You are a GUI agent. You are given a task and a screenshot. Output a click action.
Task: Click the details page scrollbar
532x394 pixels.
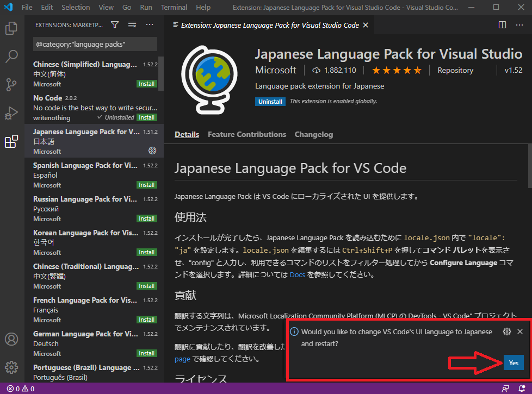pyautogui.click(x=530, y=165)
